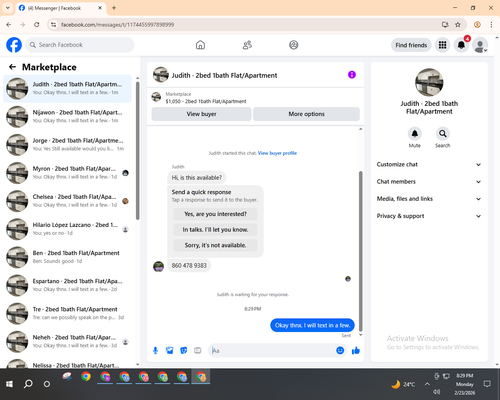Open the Friends icon in top navigation

[247, 45]
